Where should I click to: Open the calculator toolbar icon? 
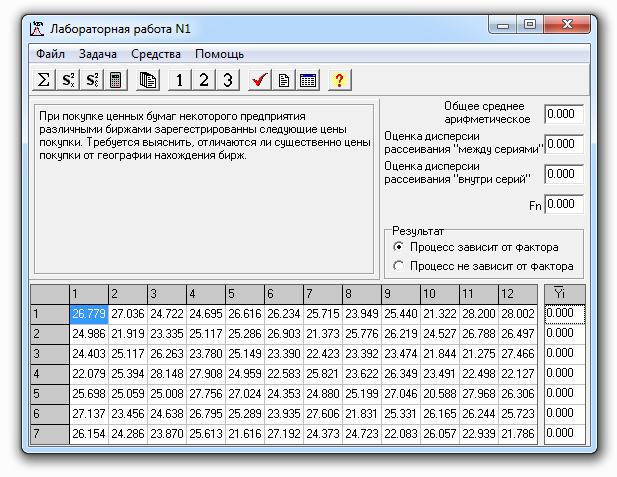click(116, 80)
